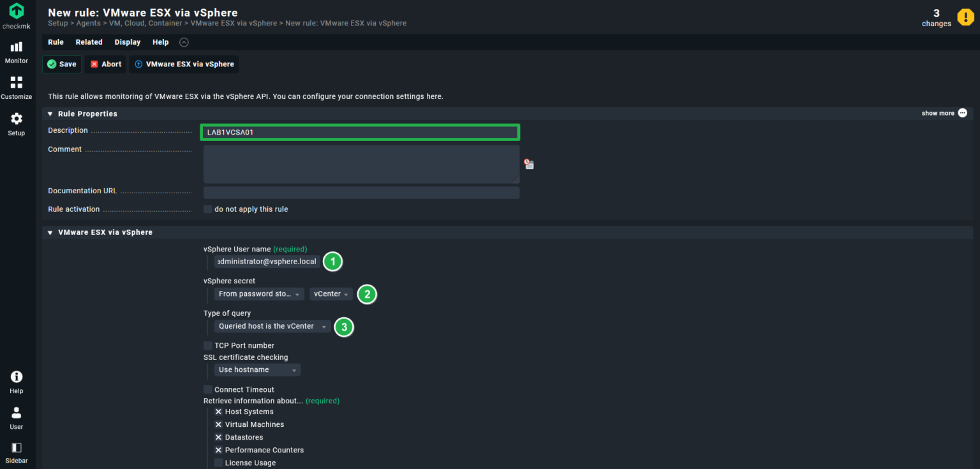Enable License Usage retrieval

(x=218, y=463)
